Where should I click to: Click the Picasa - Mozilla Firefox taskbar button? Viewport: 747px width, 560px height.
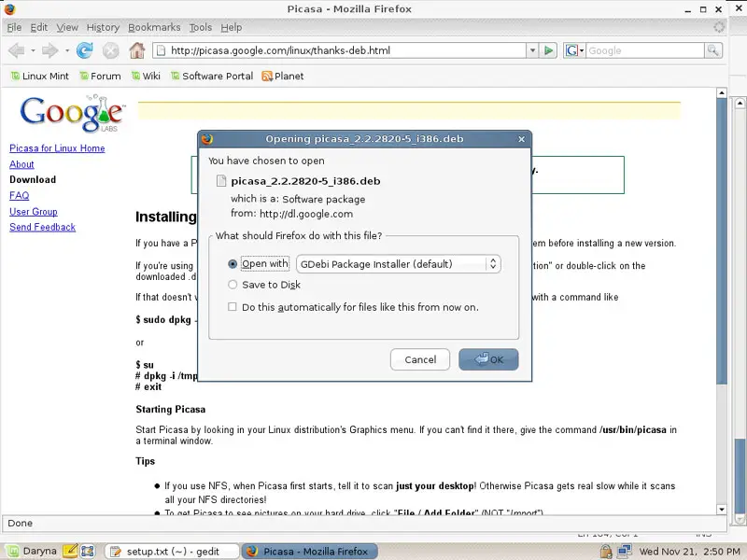[x=310, y=552]
